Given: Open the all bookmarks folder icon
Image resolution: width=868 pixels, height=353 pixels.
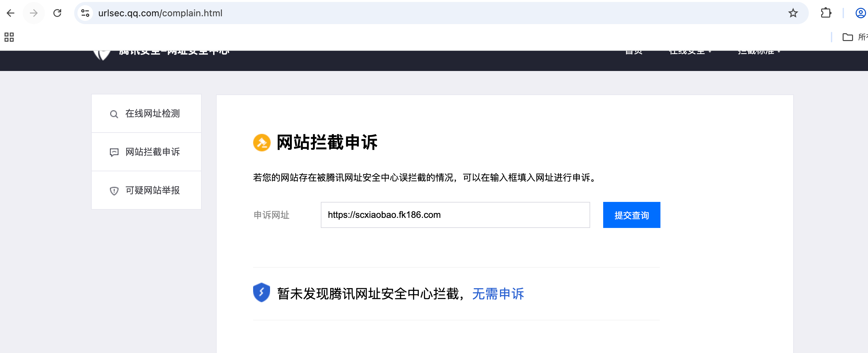Looking at the screenshot, I should click(848, 37).
